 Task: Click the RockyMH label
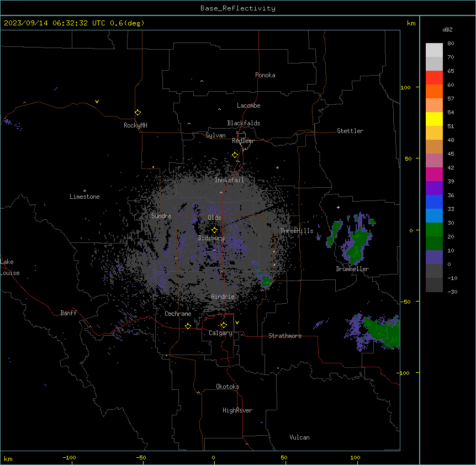[x=135, y=125]
